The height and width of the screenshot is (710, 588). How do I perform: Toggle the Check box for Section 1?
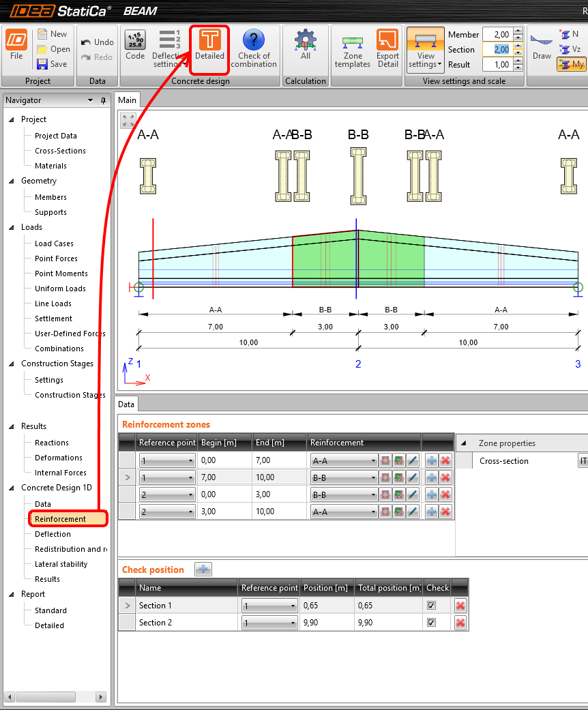click(x=431, y=605)
